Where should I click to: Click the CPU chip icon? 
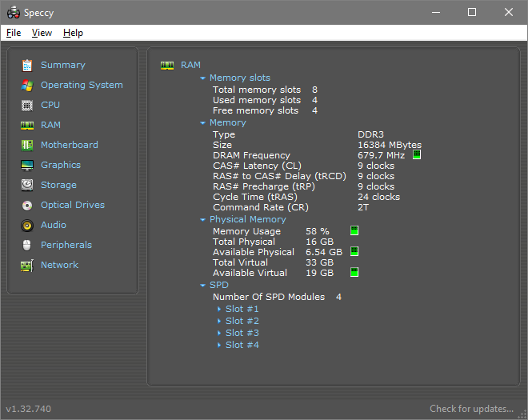pos(27,105)
